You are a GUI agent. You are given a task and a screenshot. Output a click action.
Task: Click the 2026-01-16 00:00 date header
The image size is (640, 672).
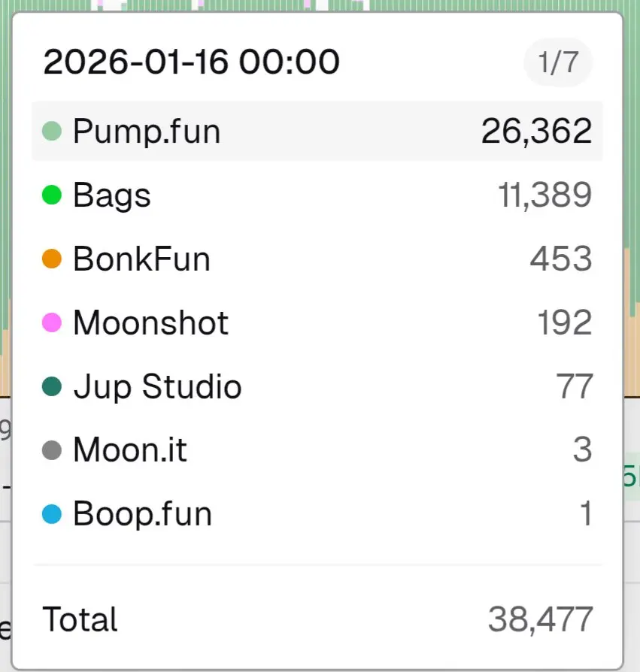[x=192, y=62]
